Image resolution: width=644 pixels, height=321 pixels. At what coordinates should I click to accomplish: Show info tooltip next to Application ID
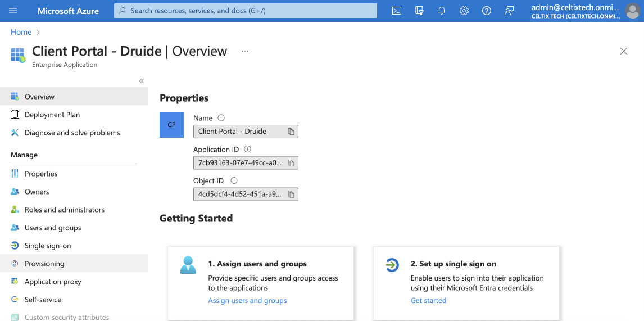248,150
